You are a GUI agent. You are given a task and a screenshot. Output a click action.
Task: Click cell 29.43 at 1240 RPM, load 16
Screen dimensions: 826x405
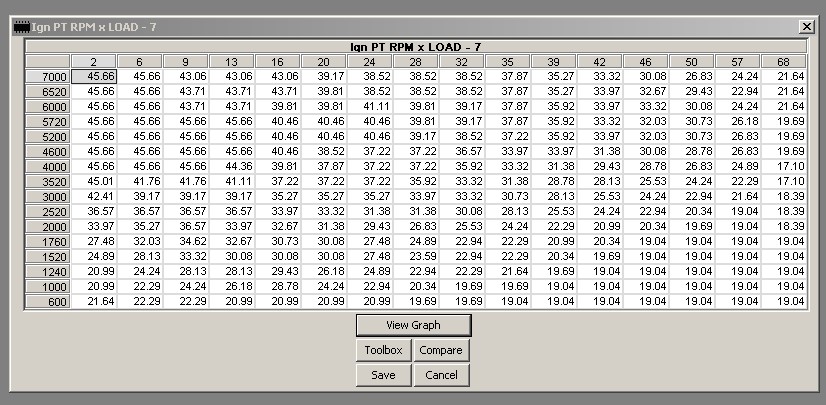[x=278, y=272]
